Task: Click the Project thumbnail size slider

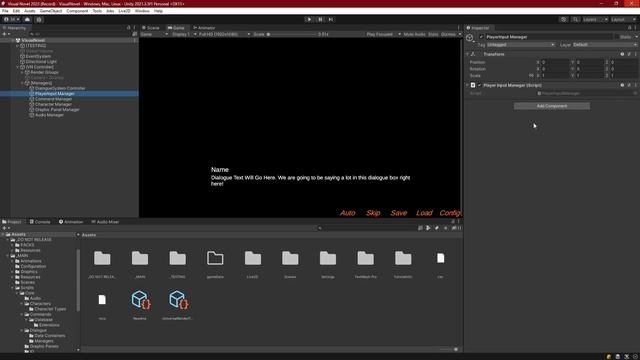Action: (x=449, y=349)
